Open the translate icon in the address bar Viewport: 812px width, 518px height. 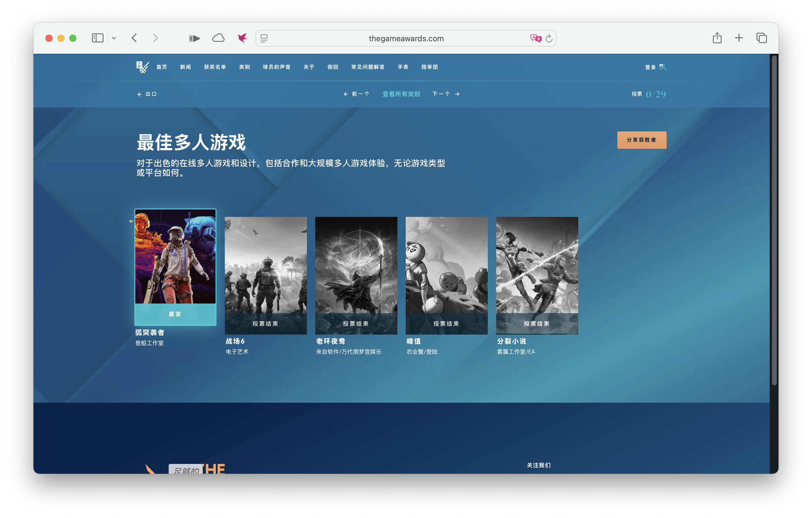click(536, 38)
